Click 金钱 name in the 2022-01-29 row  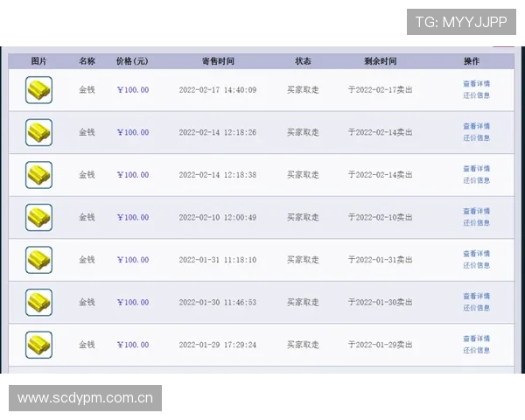87,346
